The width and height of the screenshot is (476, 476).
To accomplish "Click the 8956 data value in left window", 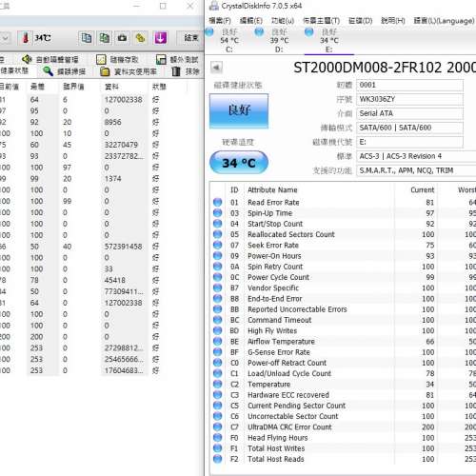I will point(112,122).
